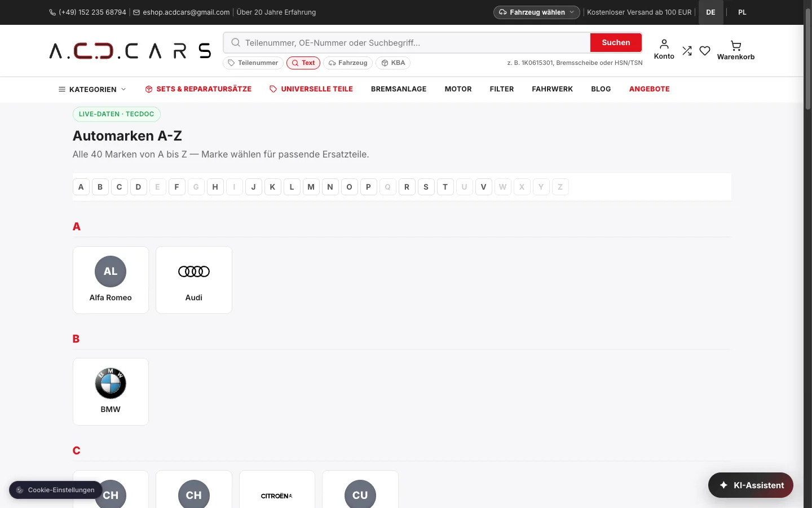Open the Fahrzeug wählen dropdown
Screen dimensions: 812x508
point(537,12)
